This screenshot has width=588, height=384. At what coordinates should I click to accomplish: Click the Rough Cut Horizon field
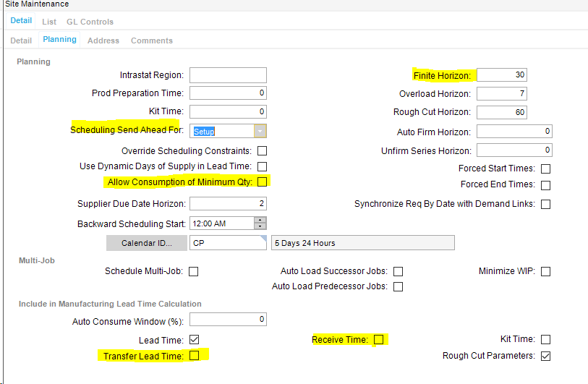502,112
